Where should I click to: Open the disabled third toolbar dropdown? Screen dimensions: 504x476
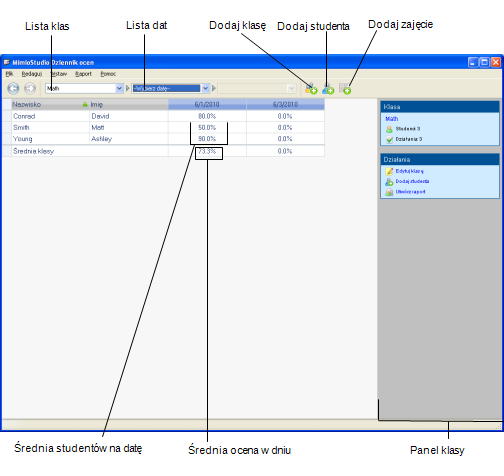tap(257, 88)
